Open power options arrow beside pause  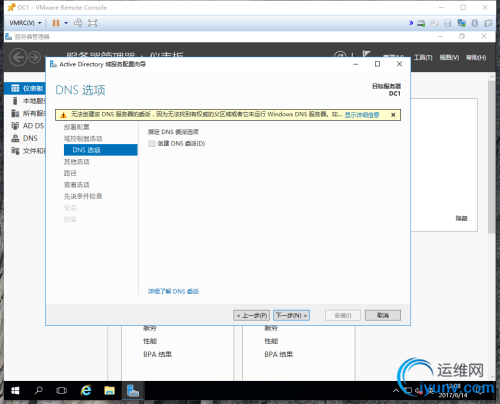[66, 23]
